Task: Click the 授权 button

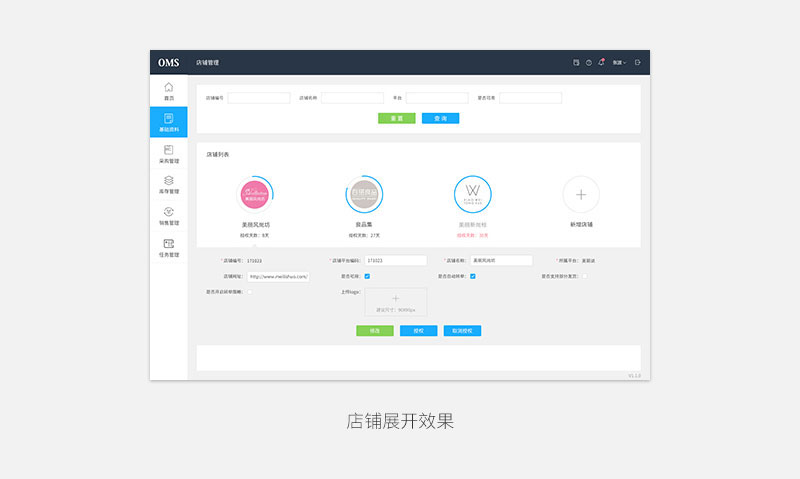Action: pyautogui.click(x=418, y=331)
